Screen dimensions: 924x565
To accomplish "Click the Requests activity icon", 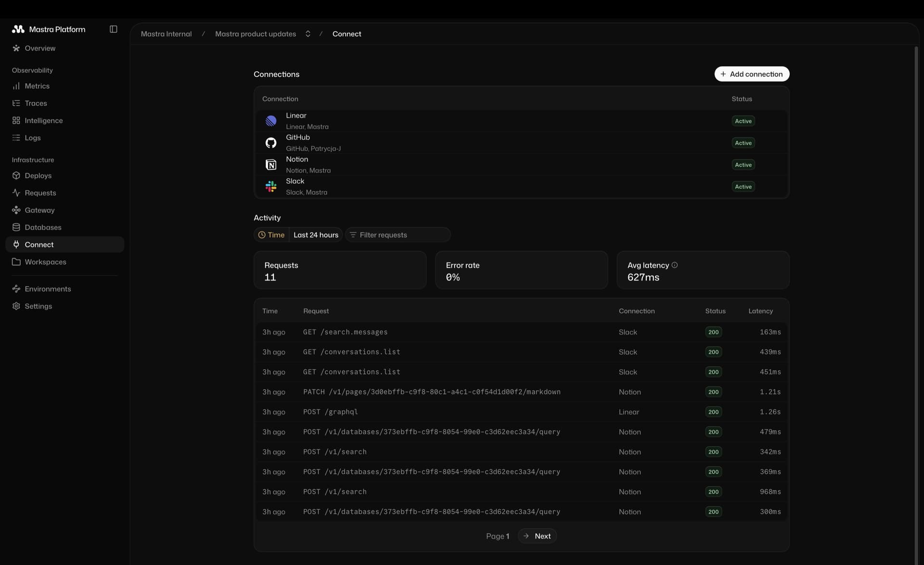I will tap(16, 193).
